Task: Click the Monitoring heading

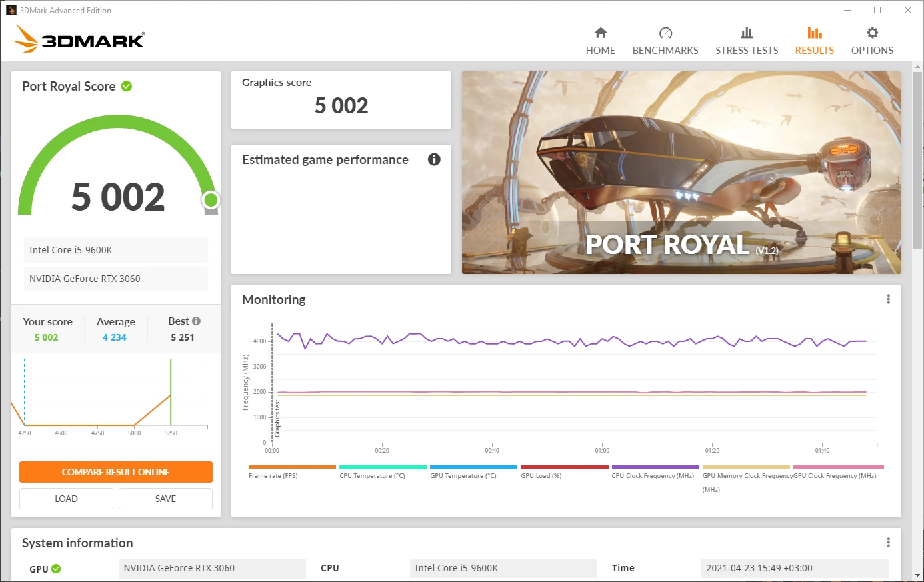Action: coord(274,299)
